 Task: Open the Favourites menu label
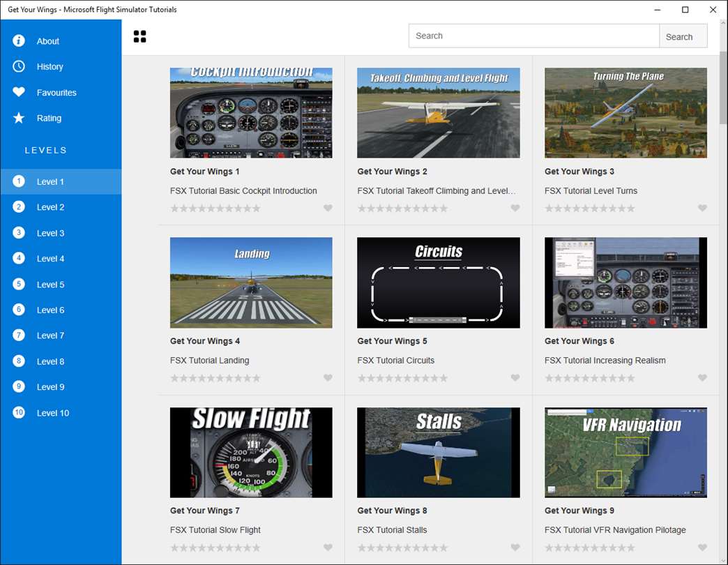click(56, 93)
